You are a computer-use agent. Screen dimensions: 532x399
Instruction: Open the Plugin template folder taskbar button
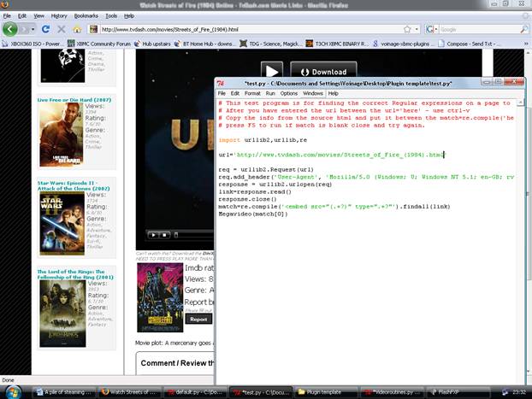click(x=327, y=392)
